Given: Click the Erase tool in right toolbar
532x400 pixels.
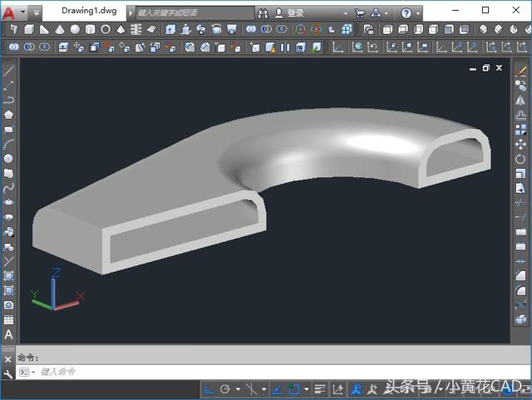Looking at the screenshot, I should (521, 71).
